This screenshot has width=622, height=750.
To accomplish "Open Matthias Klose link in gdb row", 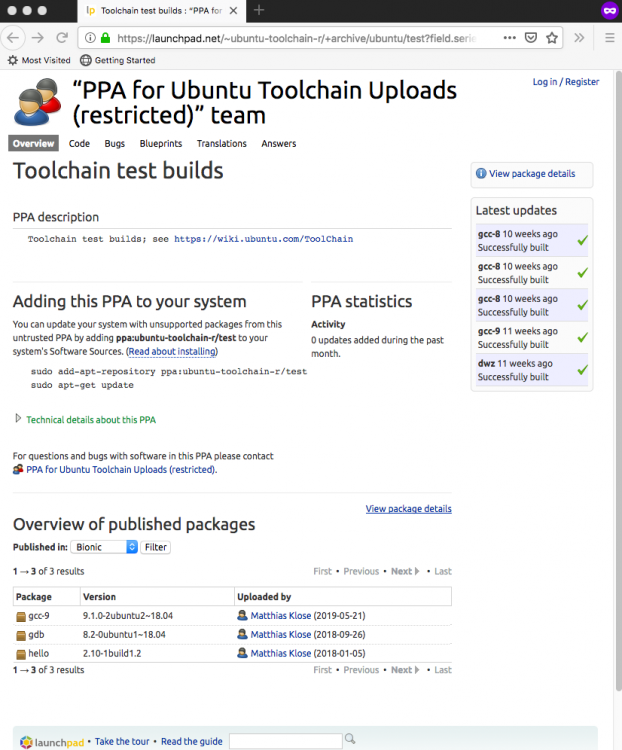I will [x=281, y=634].
